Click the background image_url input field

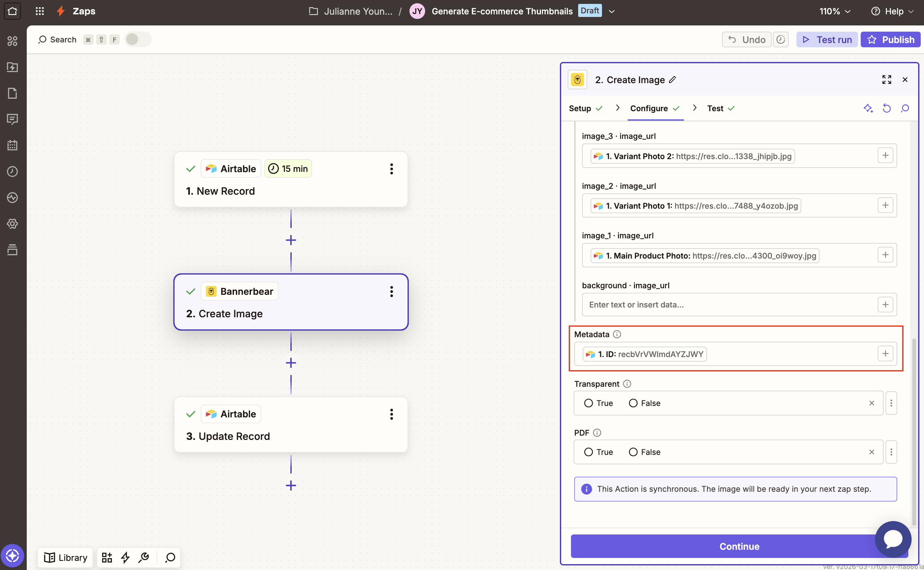[x=716, y=305]
